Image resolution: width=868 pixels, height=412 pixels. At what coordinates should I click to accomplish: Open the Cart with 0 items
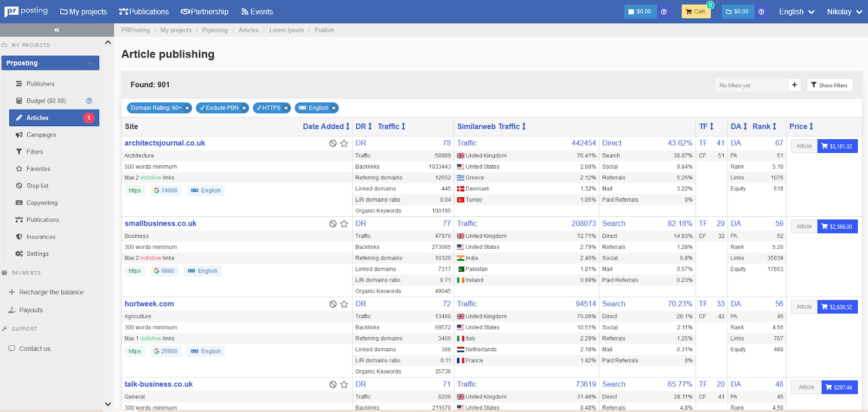pyautogui.click(x=696, y=11)
